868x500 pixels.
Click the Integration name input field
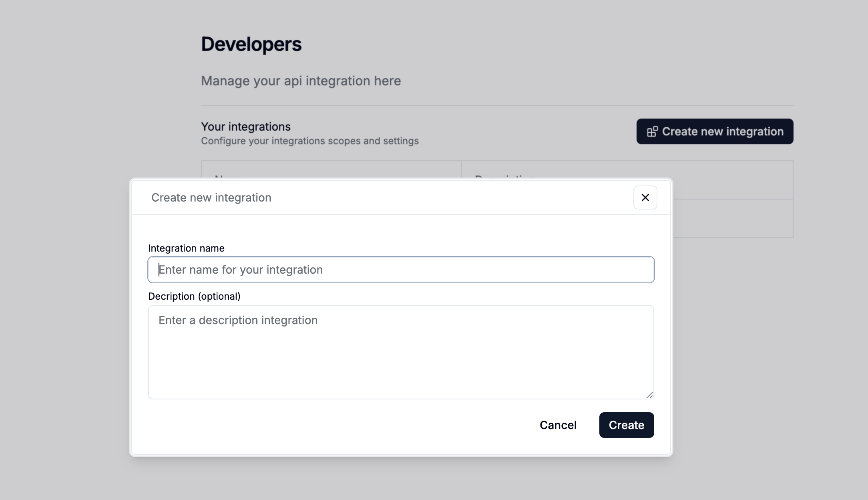401,270
